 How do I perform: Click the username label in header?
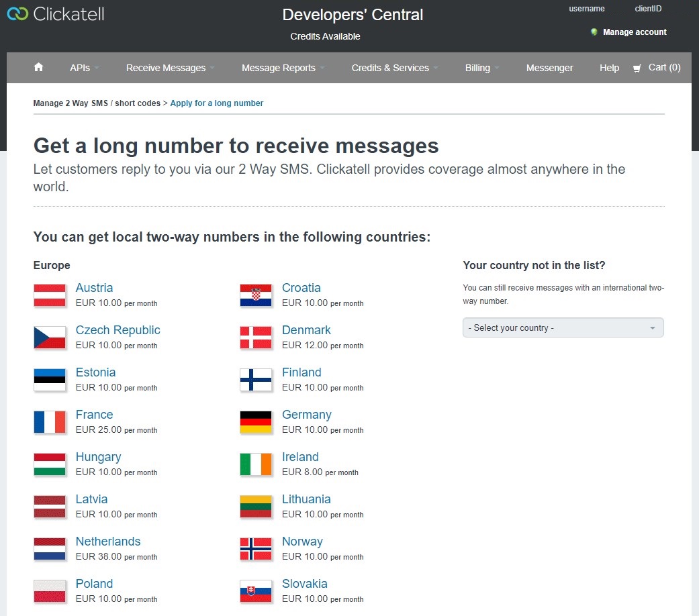(x=587, y=9)
